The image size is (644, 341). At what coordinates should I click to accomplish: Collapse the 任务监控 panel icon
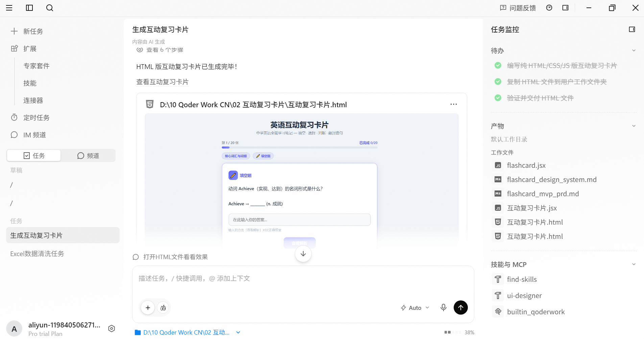click(632, 29)
